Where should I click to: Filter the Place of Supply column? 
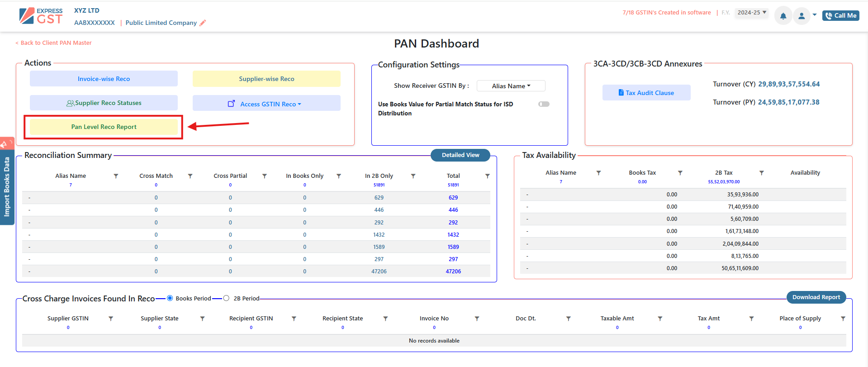click(x=843, y=319)
